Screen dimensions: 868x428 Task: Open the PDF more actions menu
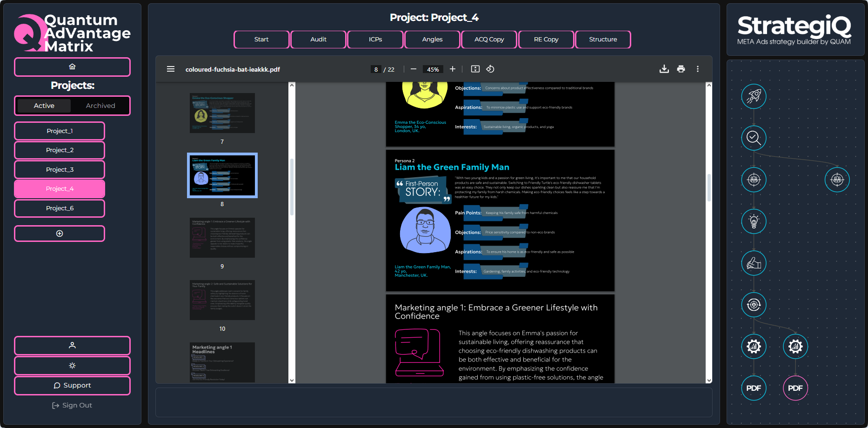coord(698,69)
